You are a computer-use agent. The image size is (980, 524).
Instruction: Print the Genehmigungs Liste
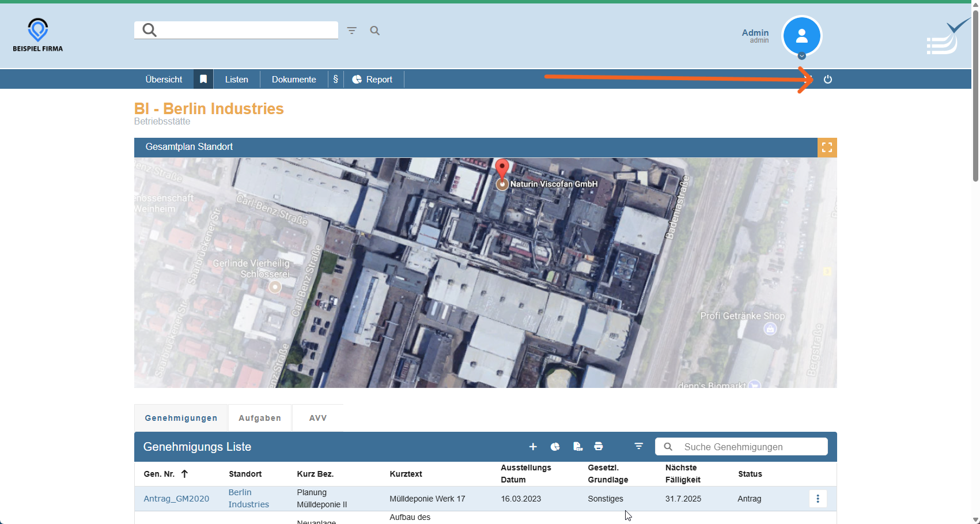[599, 447]
